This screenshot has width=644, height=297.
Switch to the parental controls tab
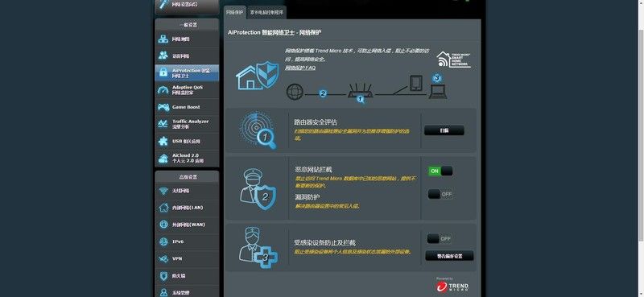[x=267, y=12]
